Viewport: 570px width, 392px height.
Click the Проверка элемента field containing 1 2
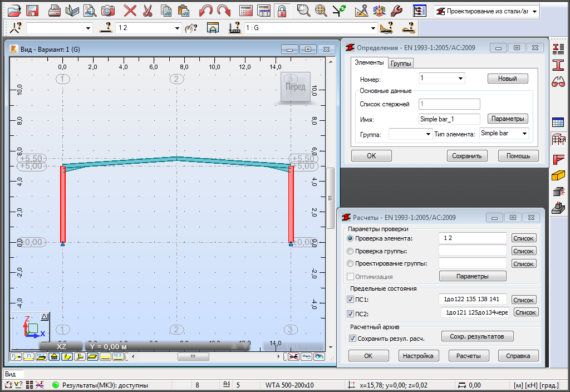tap(473, 238)
